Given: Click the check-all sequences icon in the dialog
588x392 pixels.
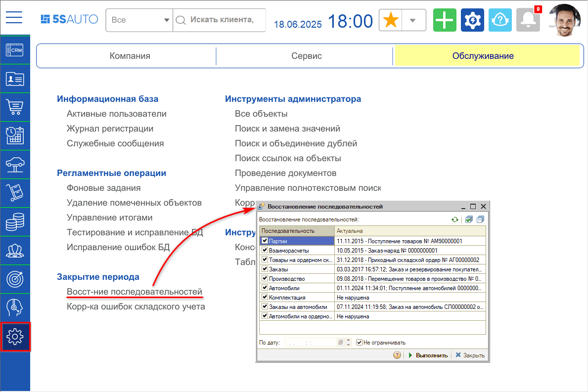Looking at the screenshot, I should pos(469,219).
